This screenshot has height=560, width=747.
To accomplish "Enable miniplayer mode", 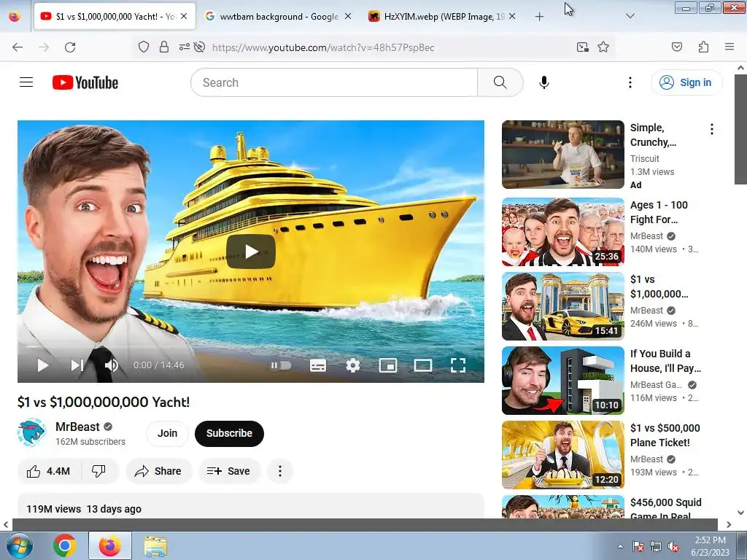I will 388,365.
